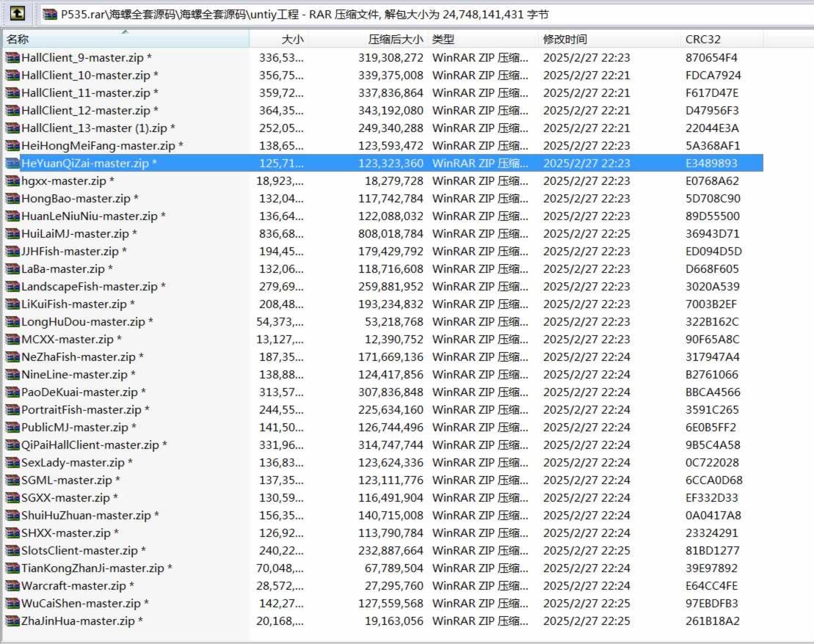
Task: Click the HuiLaiMJ-master.zip file icon
Action: [12, 233]
